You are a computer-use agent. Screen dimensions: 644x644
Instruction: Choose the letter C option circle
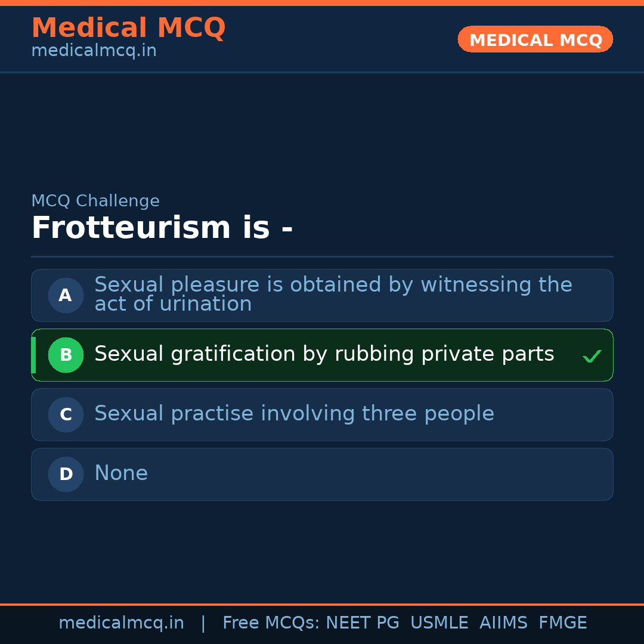click(66, 414)
